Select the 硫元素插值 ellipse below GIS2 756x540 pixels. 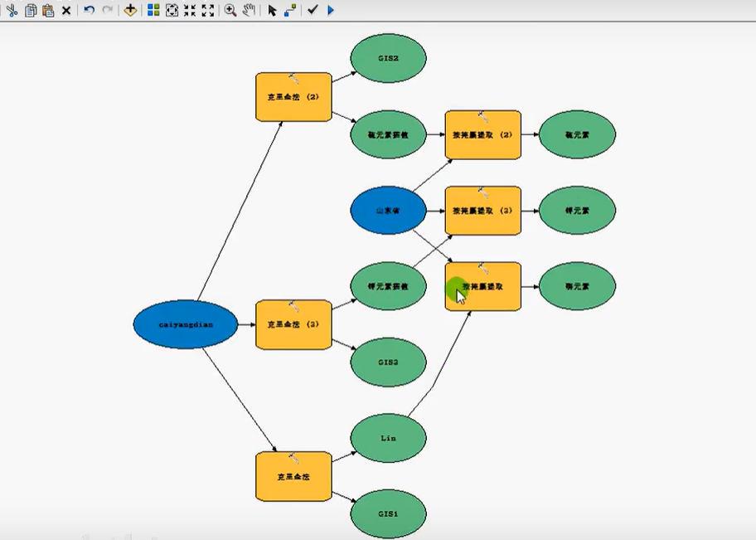tap(388, 134)
